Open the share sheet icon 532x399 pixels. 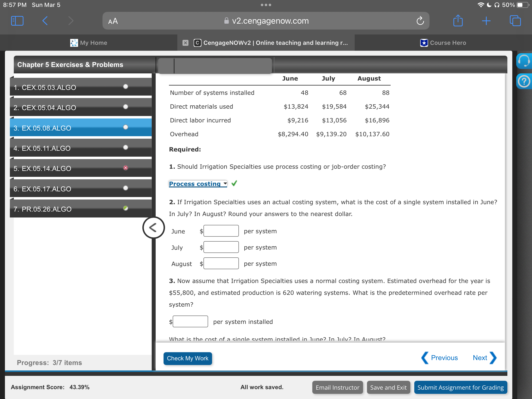[x=458, y=21]
